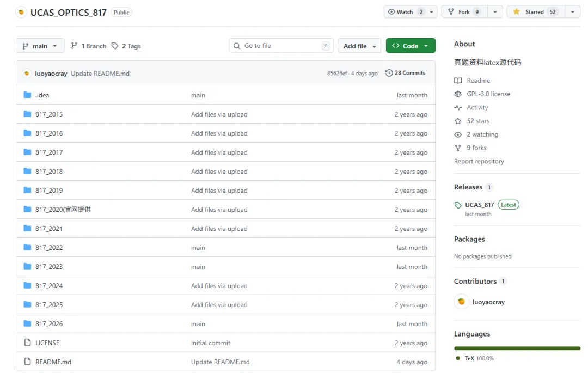
Task: Open luoyaocray contributor profile name
Action: pyautogui.click(x=488, y=302)
